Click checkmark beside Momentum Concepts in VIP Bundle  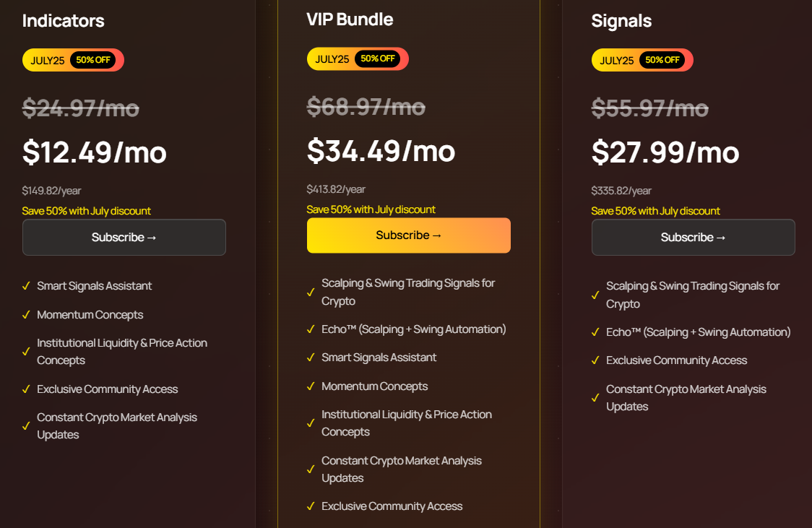click(311, 387)
